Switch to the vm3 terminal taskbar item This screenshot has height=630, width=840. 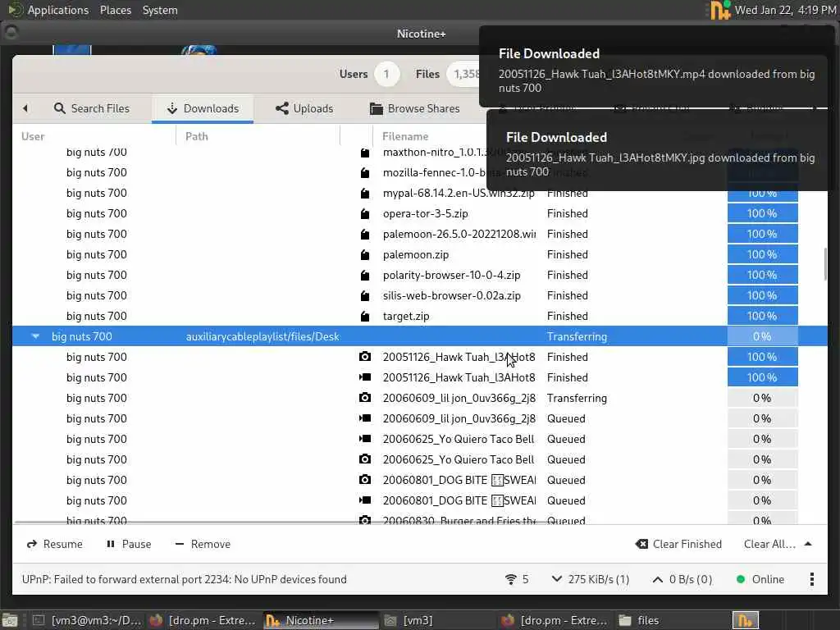point(88,620)
